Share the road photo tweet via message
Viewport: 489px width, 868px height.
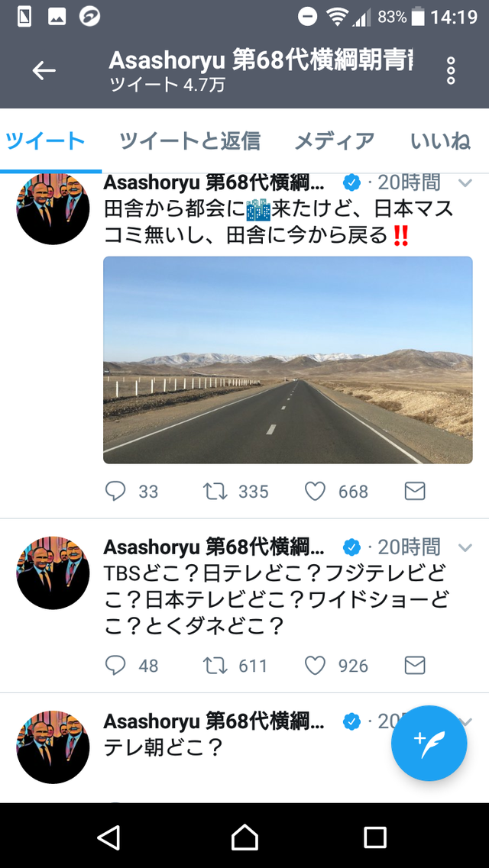415,491
